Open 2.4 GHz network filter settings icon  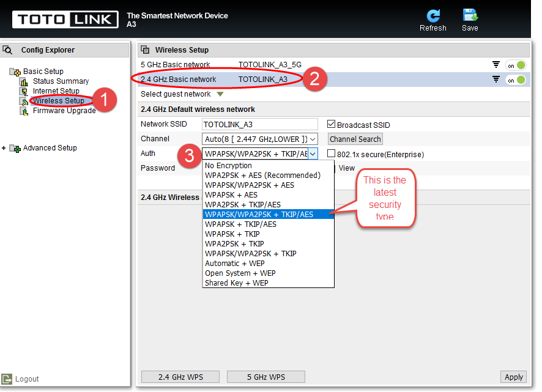click(x=496, y=80)
